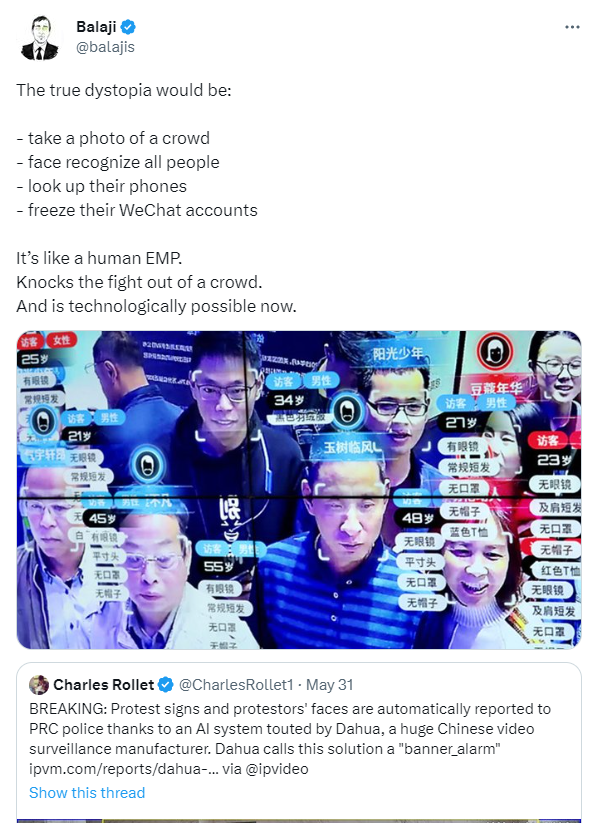The width and height of the screenshot is (589, 823).
Task: Click Balaji's profile avatar
Action: [x=40, y=37]
